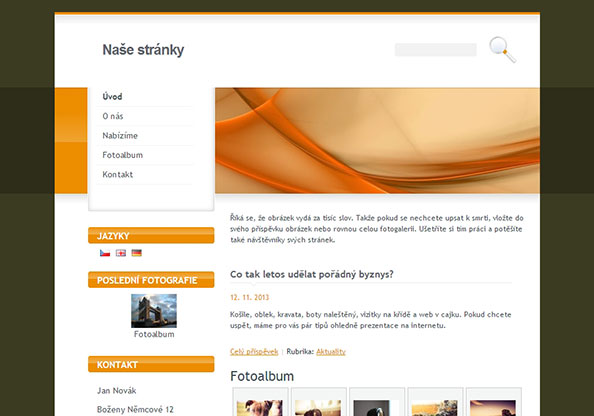Select Fotoalbum in the navigation menu
The height and width of the screenshot is (416, 594).
123,155
